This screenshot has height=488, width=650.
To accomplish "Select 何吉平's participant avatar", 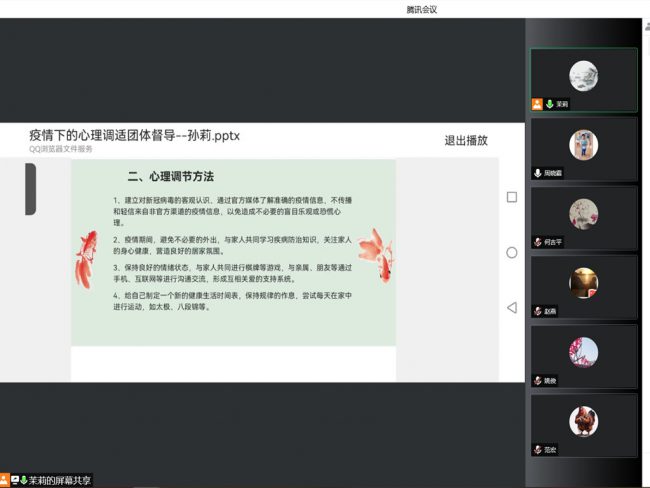I will click(583, 214).
